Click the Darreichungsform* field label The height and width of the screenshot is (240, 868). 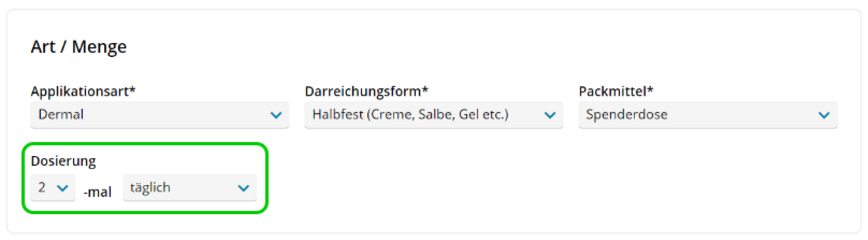[366, 91]
